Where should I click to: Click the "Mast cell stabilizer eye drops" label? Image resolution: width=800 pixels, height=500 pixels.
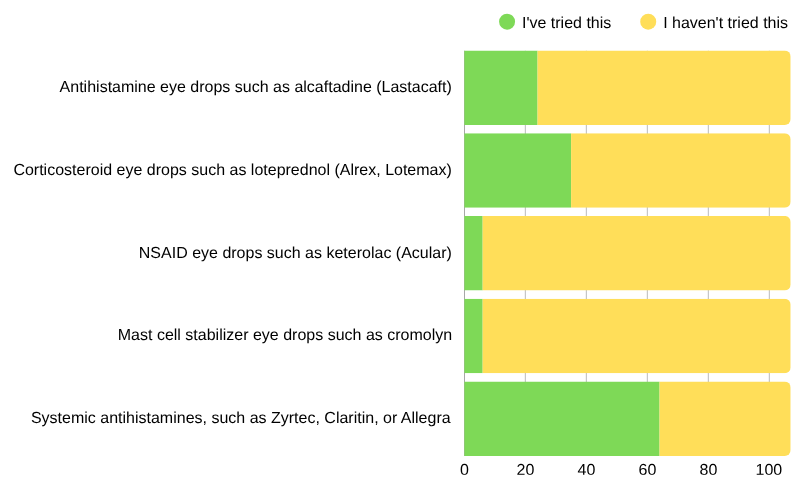(285, 335)
